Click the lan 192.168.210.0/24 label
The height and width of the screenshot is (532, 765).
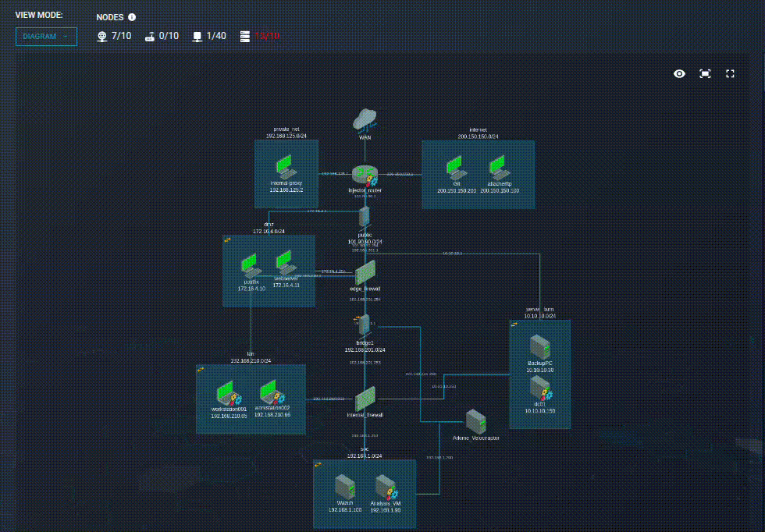point(251,357)
